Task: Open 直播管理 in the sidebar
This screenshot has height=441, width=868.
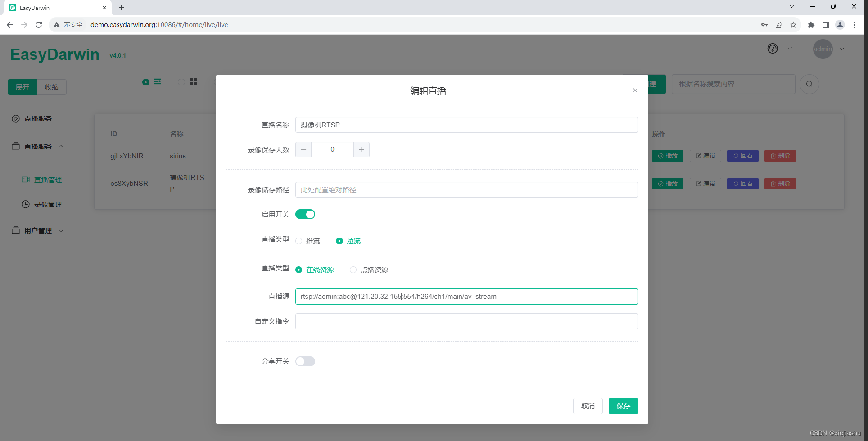Action: (42, 180)
